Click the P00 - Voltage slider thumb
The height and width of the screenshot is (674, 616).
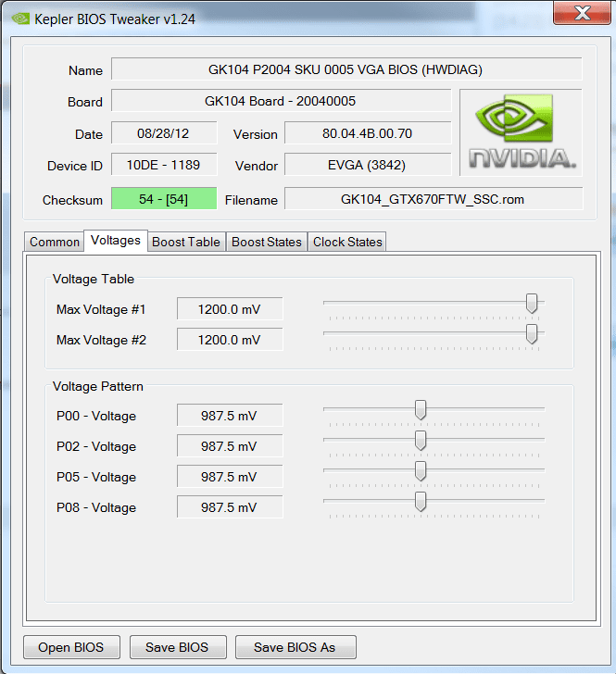point(421,409)
